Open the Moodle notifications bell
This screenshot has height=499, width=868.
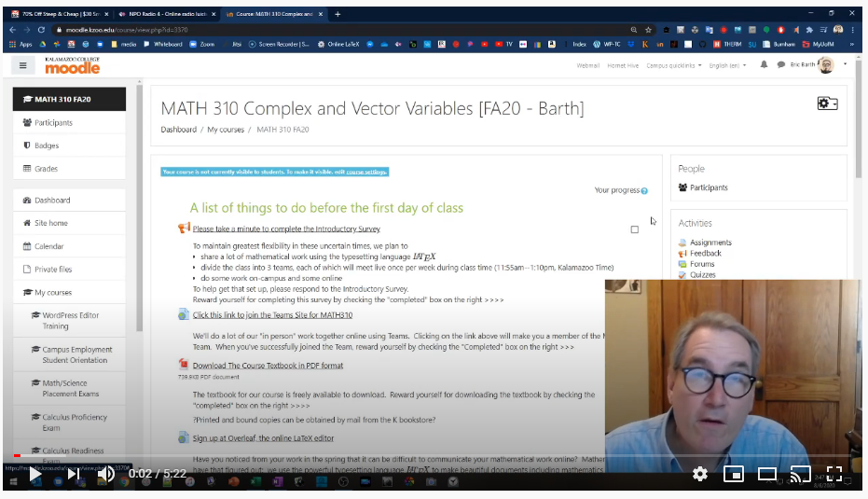click(764, 64)
